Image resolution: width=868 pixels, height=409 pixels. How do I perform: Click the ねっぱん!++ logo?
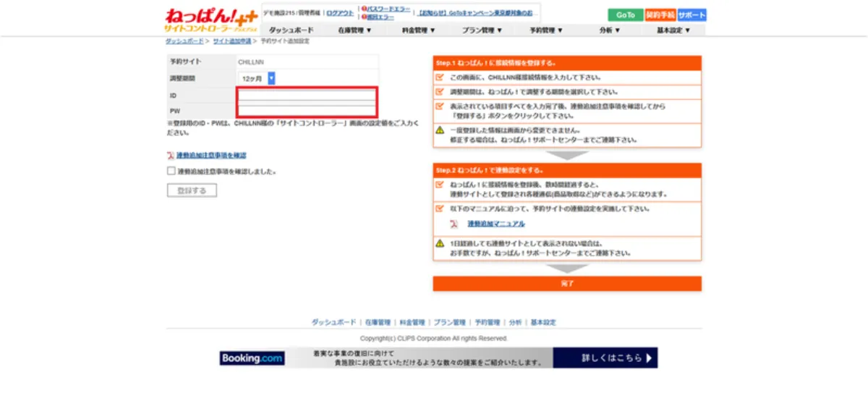[x=210, y=19]
